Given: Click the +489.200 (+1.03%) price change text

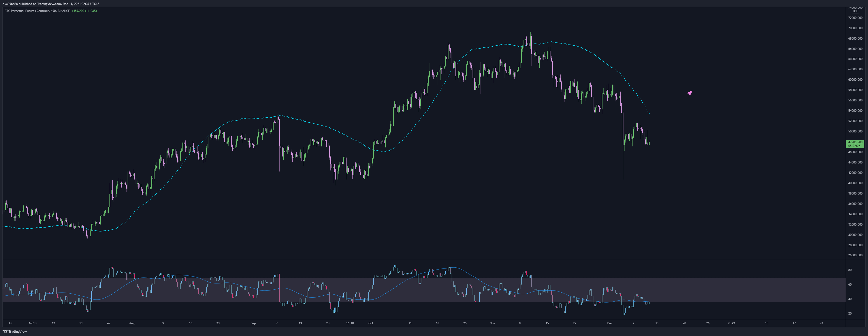Looking at the screenshot, I should [84, 11].
